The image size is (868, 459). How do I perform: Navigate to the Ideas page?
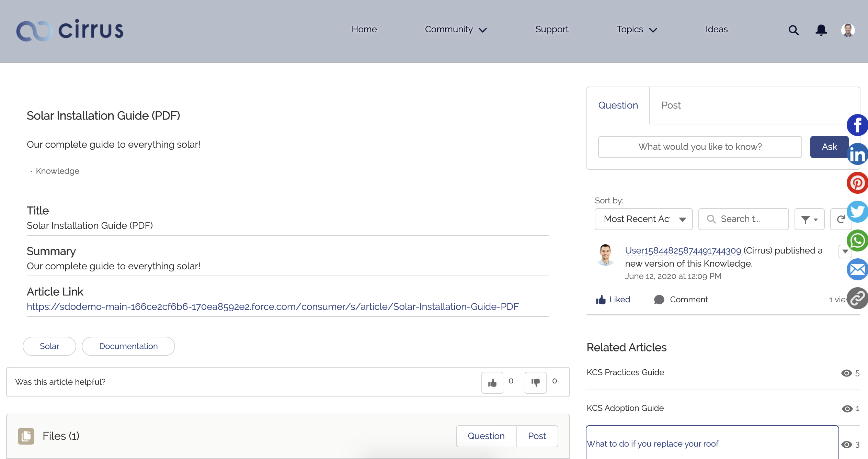[x=716, y=30]
